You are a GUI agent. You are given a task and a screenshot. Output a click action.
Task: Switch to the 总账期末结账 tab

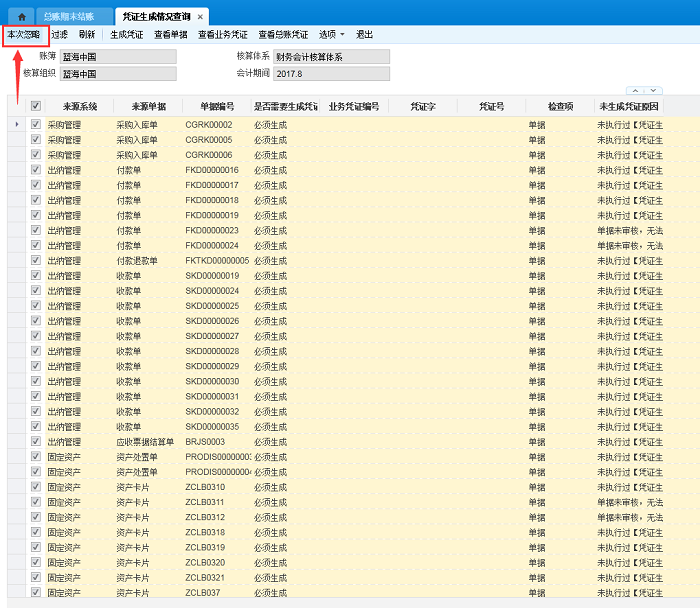pyautogui.click(x=70, y=17)
